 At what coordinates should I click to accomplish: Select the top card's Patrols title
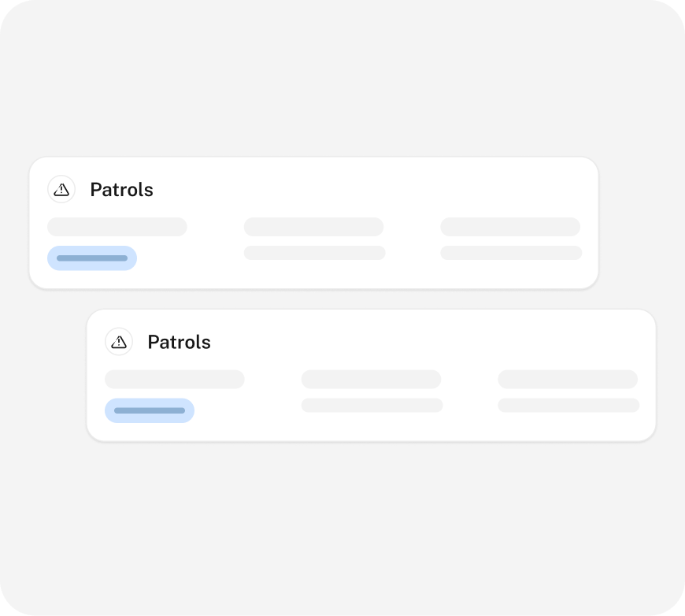click(x=121, y=190)
